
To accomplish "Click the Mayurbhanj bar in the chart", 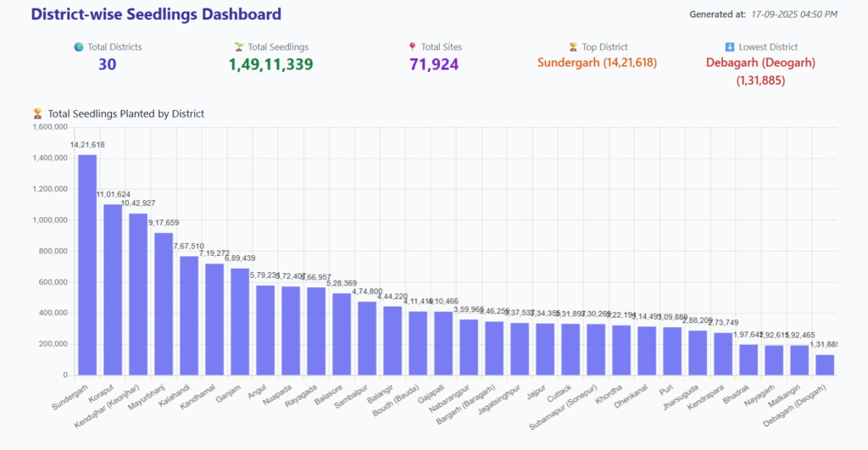I will tap(164, 303).
